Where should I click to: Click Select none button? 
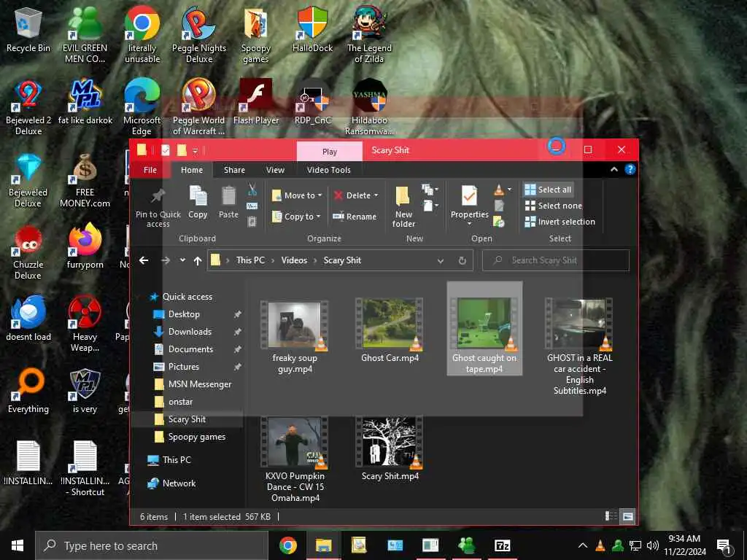pos(553,206)
